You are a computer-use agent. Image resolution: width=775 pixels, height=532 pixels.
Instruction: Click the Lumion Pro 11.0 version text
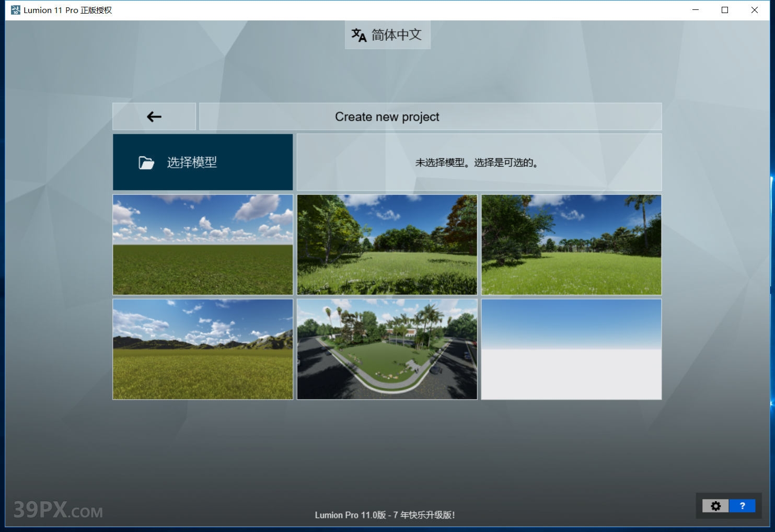coord(385,515)
